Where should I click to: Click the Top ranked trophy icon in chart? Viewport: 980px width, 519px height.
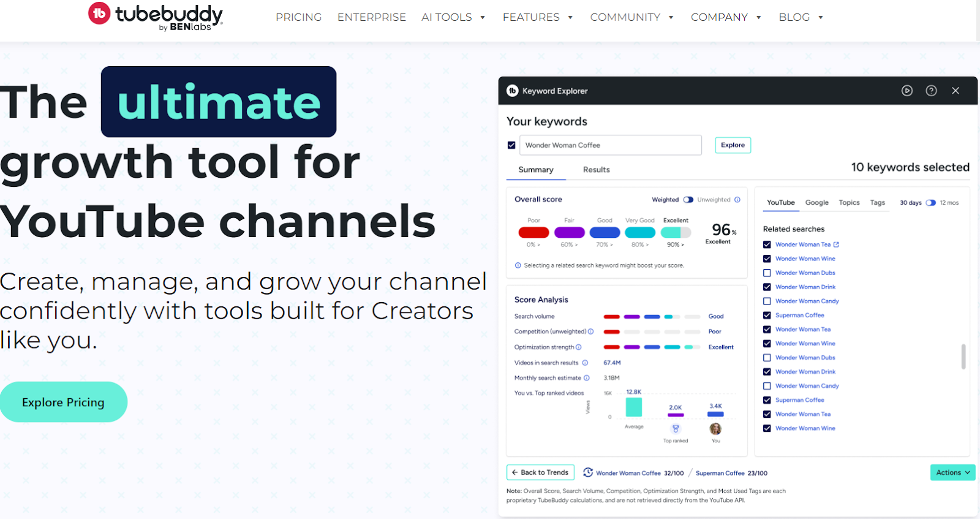click(676, 429)
